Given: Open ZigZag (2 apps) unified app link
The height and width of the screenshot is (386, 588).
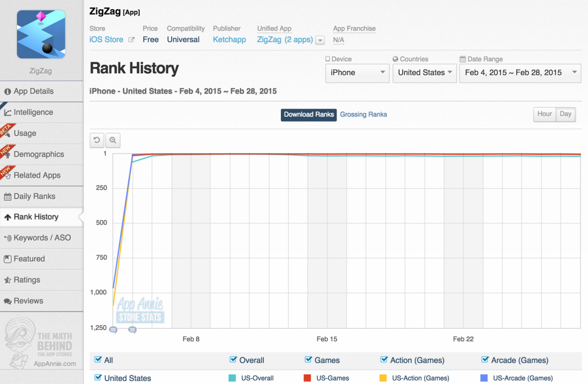Looking at the screenshot, I should tap(285, 39).
